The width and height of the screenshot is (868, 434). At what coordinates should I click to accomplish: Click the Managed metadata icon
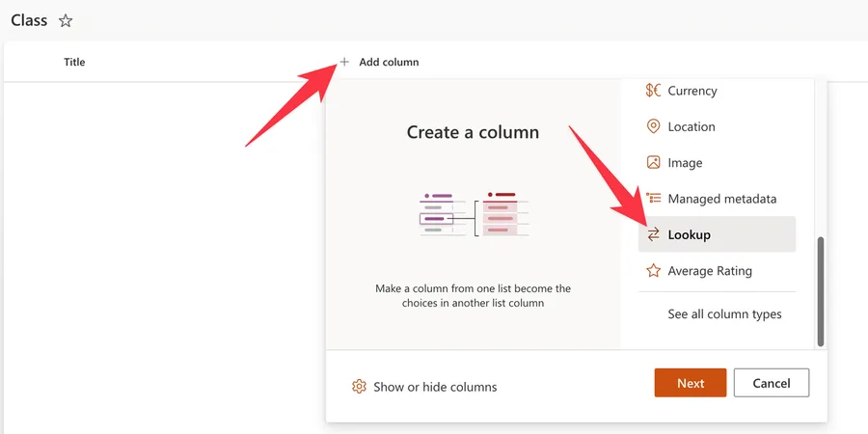[653, 199]
